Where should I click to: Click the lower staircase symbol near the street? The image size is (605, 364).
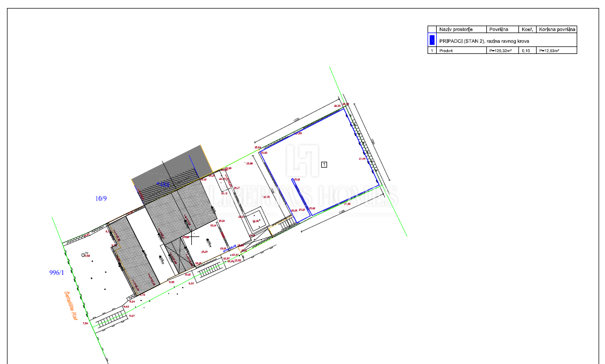(x=111, y=320)
